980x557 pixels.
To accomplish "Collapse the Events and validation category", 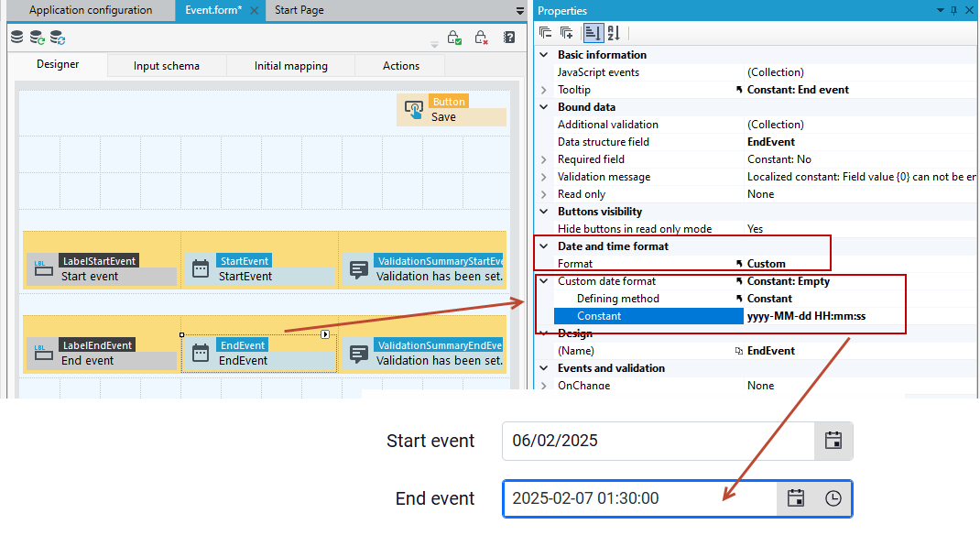I will [544, 368].
